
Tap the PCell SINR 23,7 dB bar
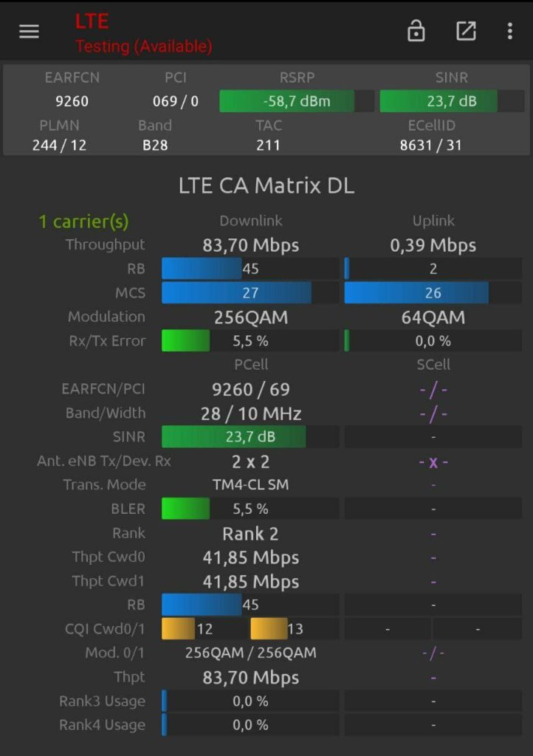tap(250, 436)
